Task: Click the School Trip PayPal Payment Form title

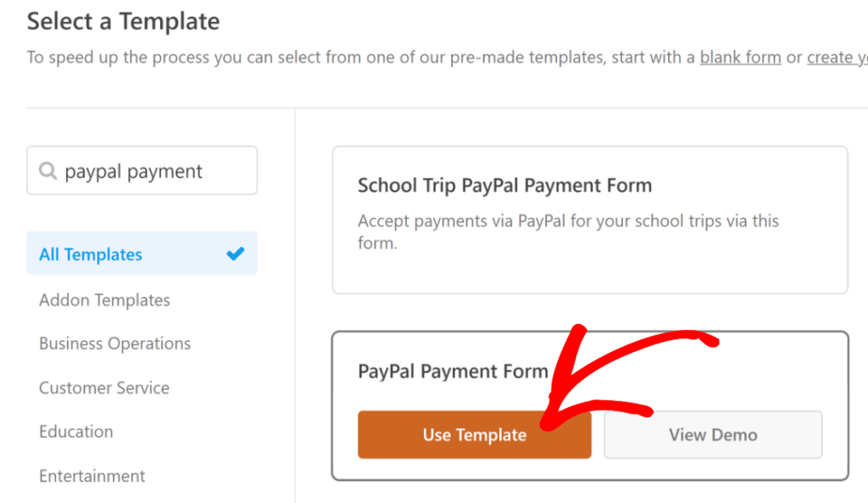Action: [506, 185]
